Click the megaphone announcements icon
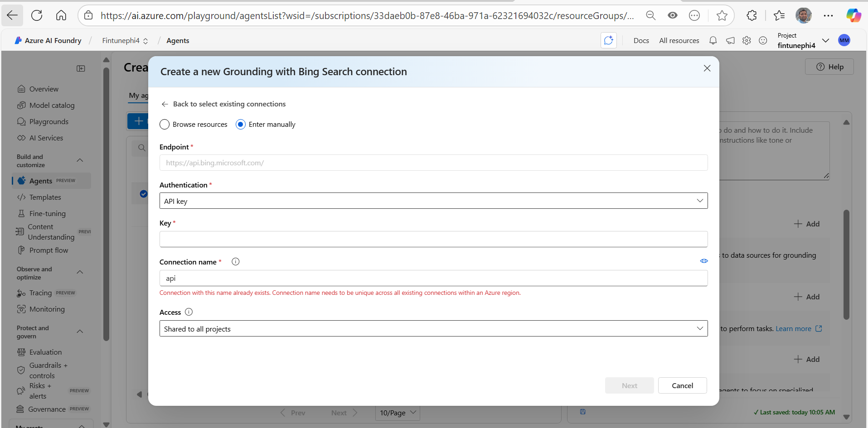 [x=730, y=40]
